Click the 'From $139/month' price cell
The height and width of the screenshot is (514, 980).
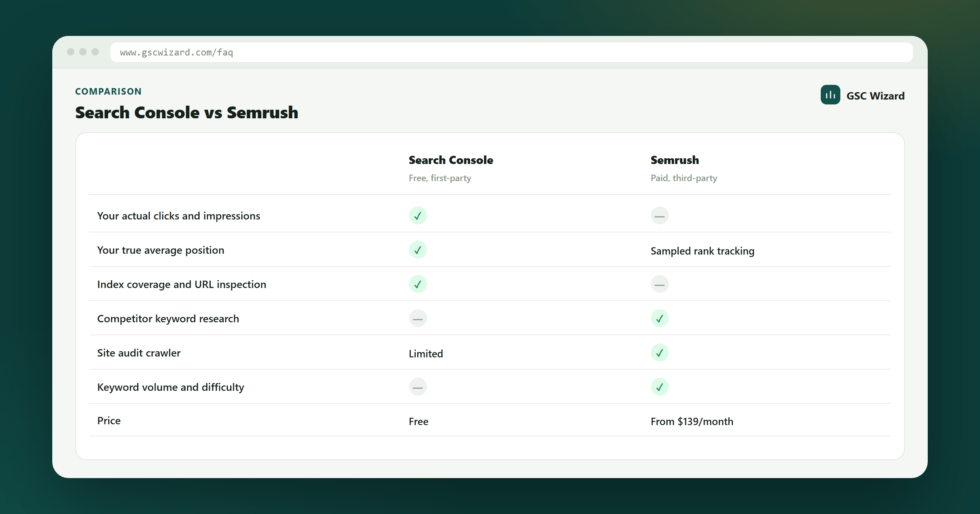coord(692,421)
